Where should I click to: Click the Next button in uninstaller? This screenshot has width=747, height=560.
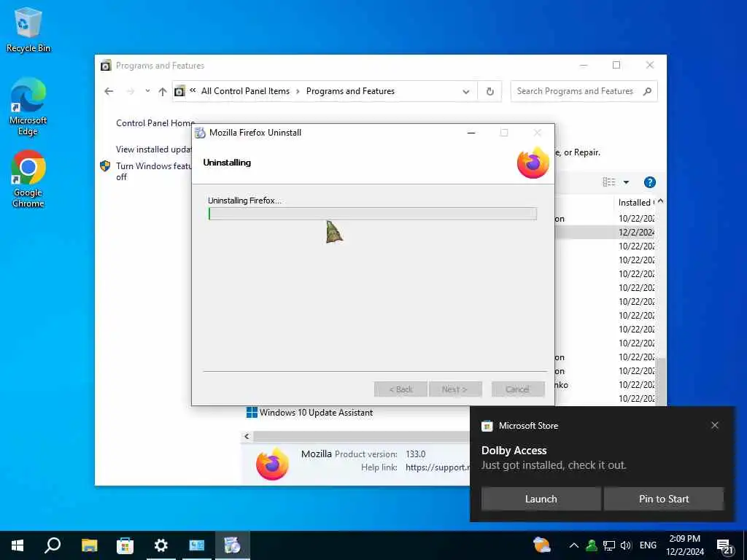coord(455,389)
